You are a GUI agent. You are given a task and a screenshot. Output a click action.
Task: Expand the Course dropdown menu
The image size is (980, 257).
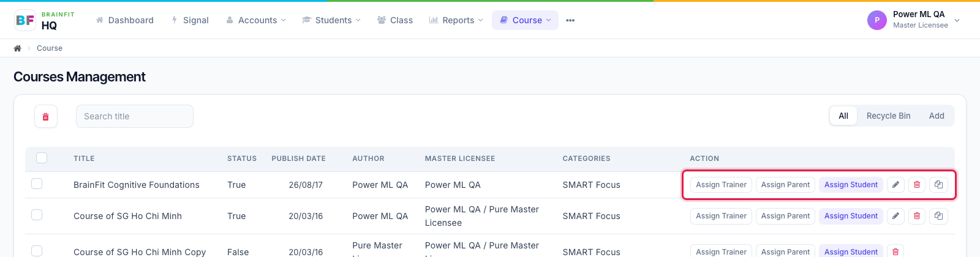point(526,20)
